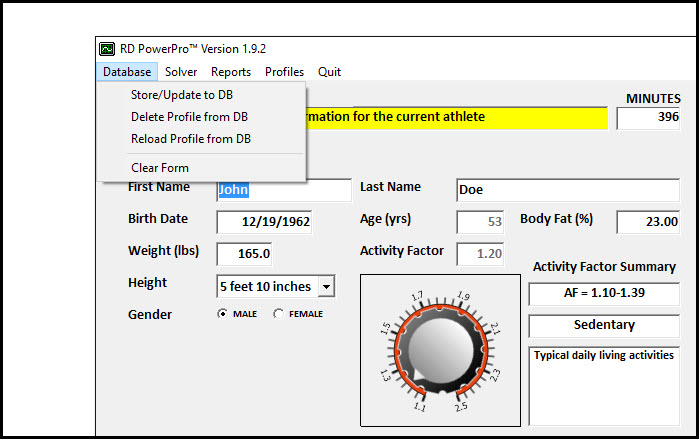This screenshot has width=699, height=439.
Task: Click the Age field showing 53
Action: [x=480, y=222]
